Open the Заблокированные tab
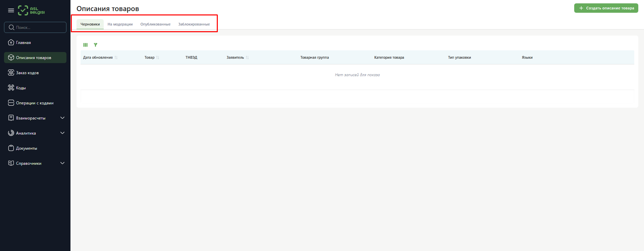Viewport: 644px width, 251px height. point(194,24)
